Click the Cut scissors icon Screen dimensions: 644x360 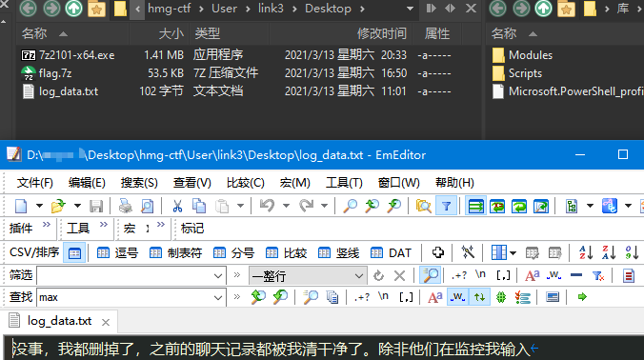pyautogui.click(x=177, y=206)
